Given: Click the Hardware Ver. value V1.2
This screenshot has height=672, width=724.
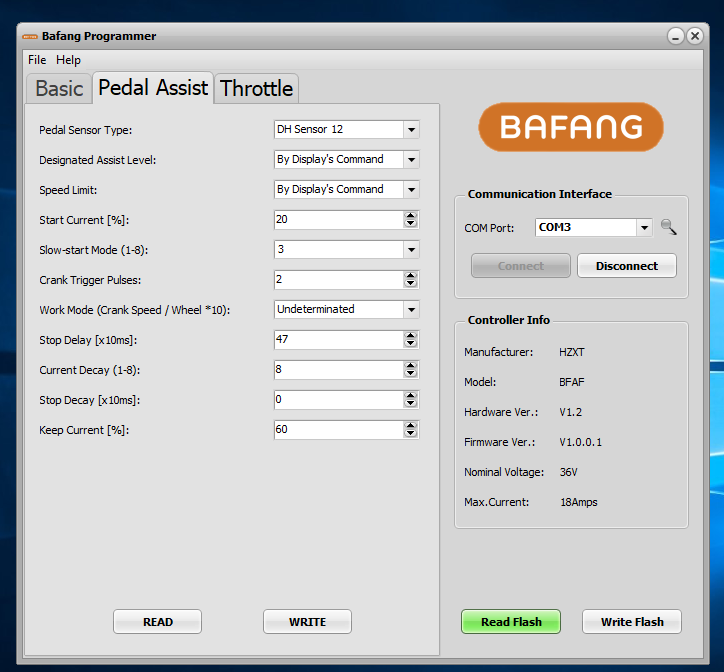Looking at the screenshot, I should 571,412.
